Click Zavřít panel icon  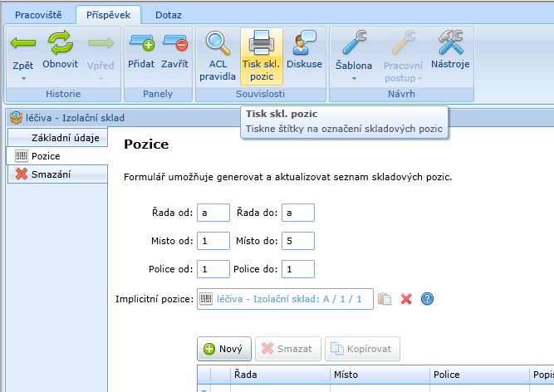pos(174,42)
